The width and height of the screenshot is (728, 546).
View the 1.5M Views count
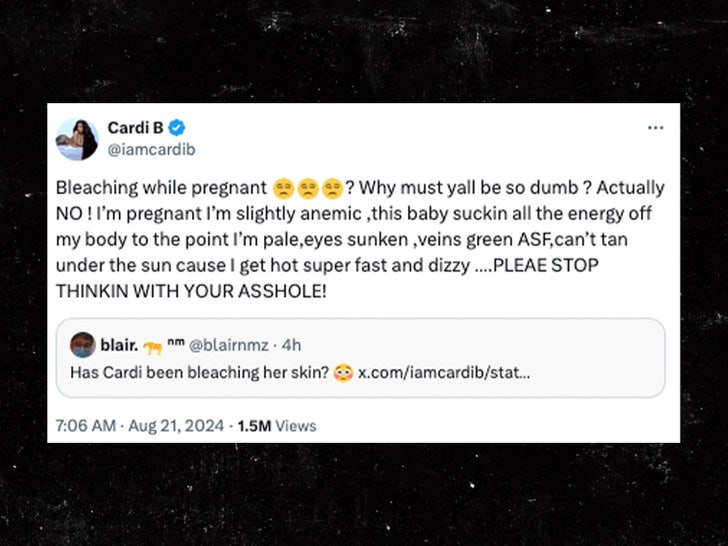coord(276,424)
